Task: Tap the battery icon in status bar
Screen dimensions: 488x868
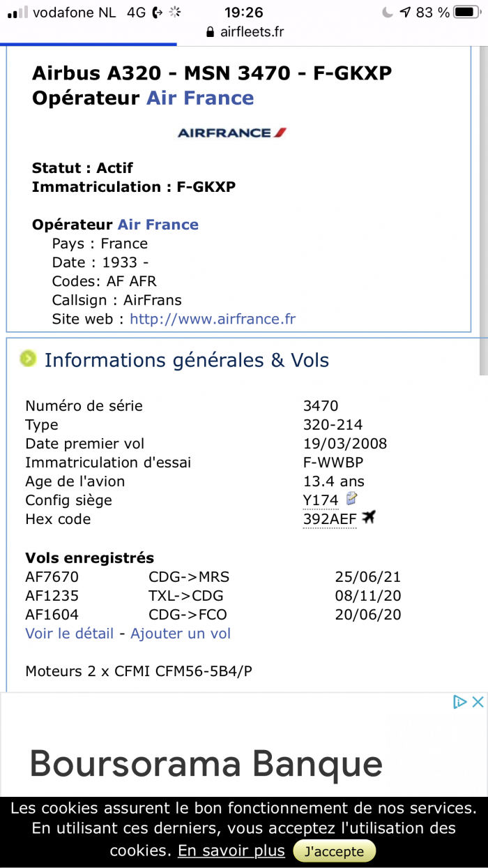Action: (466, 12)
